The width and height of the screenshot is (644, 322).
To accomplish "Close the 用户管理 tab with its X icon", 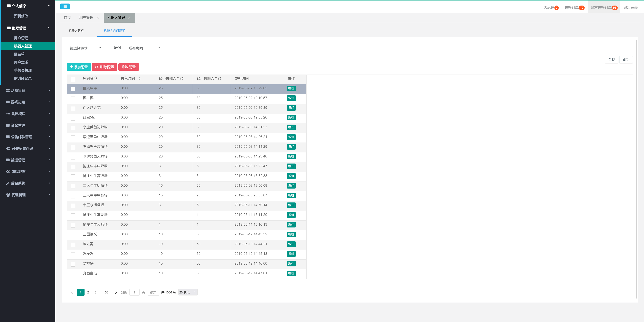I will (x=98, y=18).
